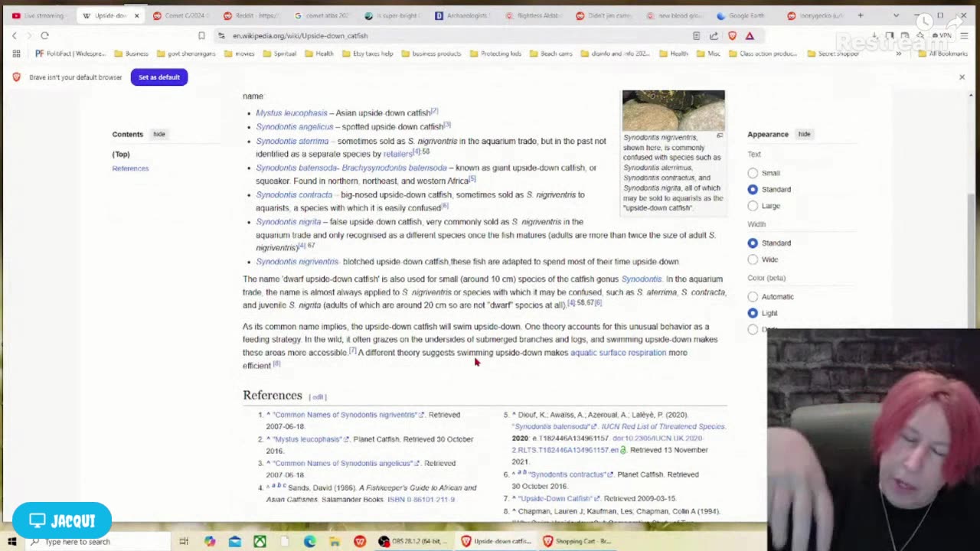
Task: Close the Upside-down catfish tab
Action: point(137,15)
